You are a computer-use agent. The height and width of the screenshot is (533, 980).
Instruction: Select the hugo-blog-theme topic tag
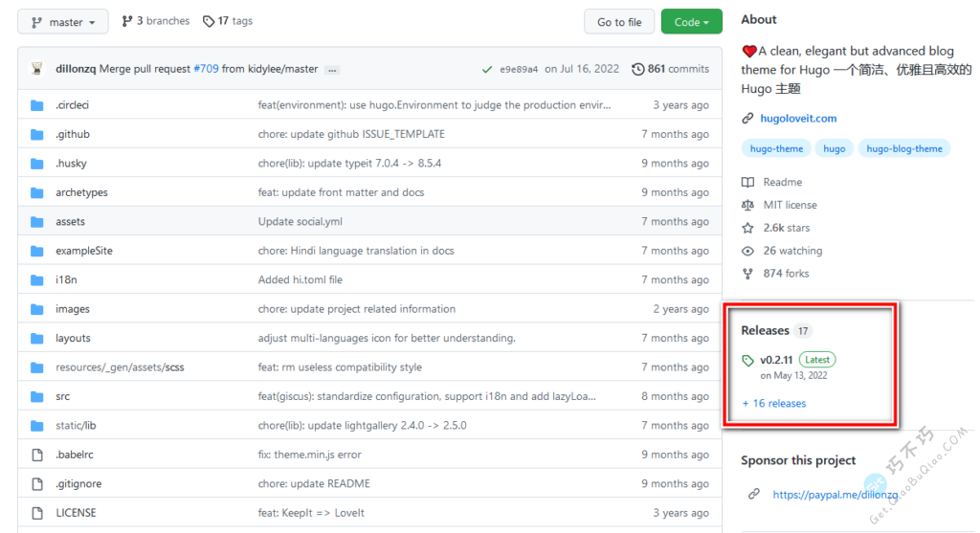coord(903,149)
